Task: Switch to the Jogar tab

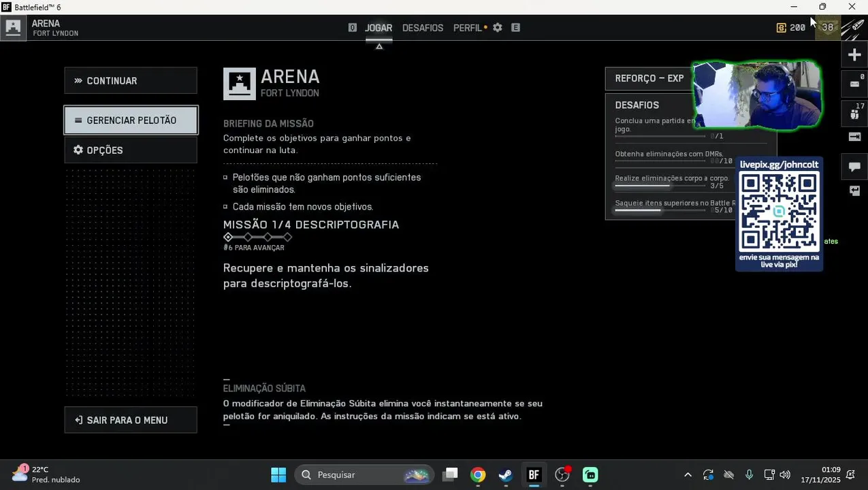Action: pos(379,28)
